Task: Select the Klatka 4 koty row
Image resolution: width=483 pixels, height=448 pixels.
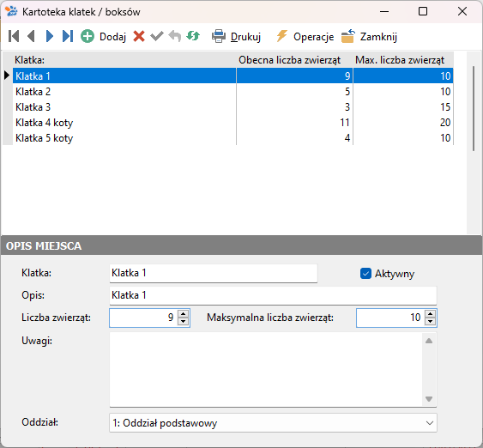Action: pyautogui.click(x=232, y=123)
